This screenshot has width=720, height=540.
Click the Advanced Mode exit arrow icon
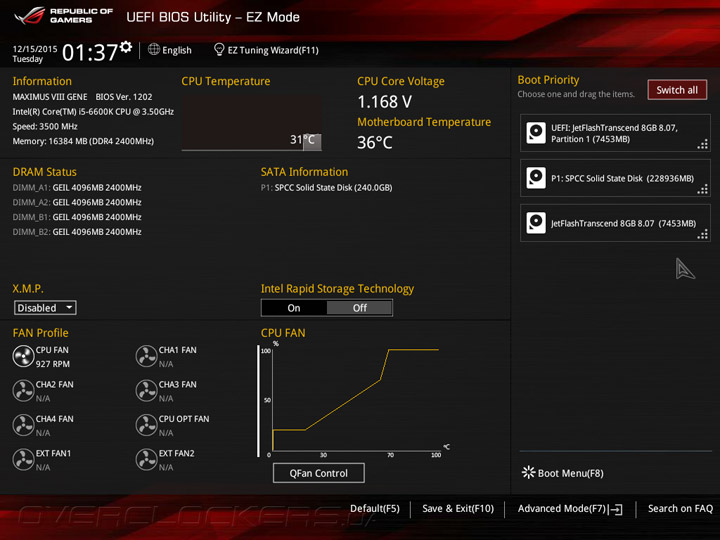(617, 509)
